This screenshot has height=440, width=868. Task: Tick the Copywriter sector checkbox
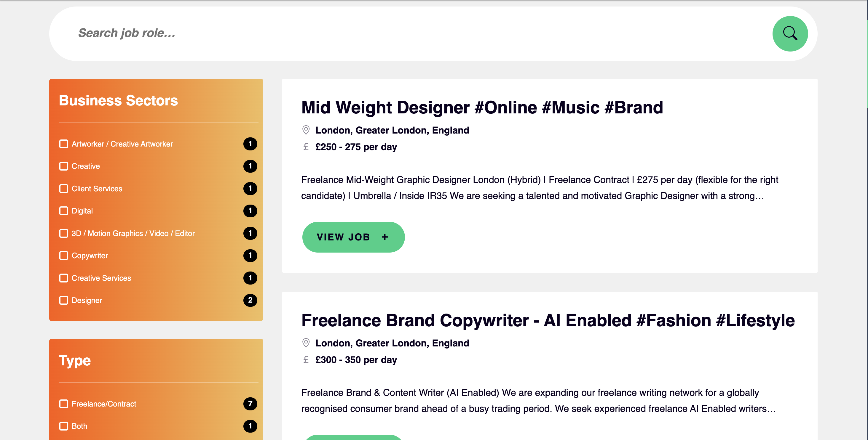pyautogui.click(x=64, y=256)
